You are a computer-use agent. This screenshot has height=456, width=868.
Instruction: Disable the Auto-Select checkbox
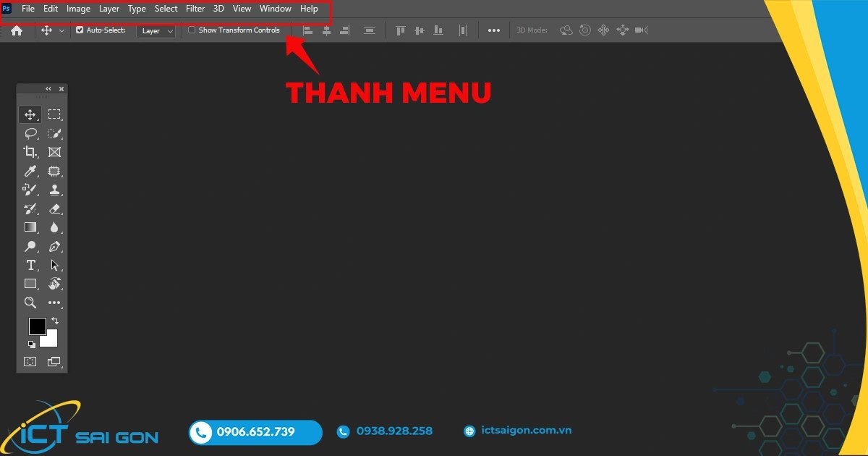point(80,30)
